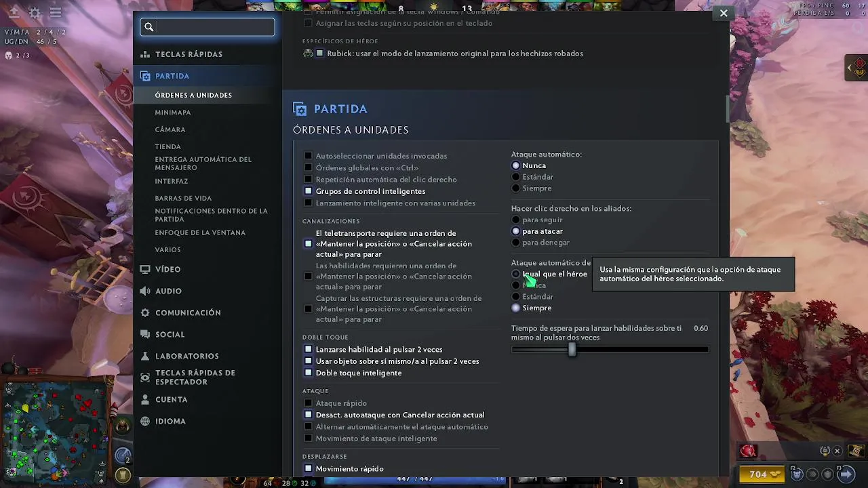Go to the Varios subsection
This screenshot has width=868, height=488.
[167, 249]
